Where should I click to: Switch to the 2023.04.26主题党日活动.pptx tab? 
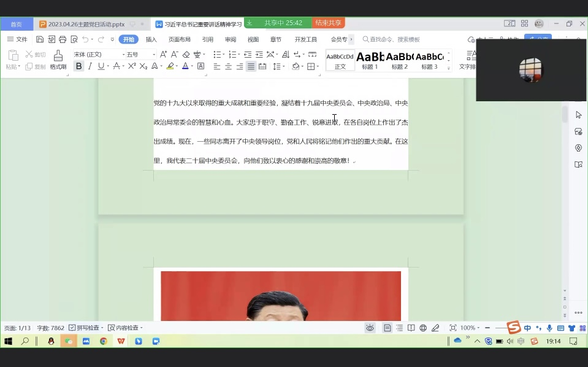tap(86, 24)
